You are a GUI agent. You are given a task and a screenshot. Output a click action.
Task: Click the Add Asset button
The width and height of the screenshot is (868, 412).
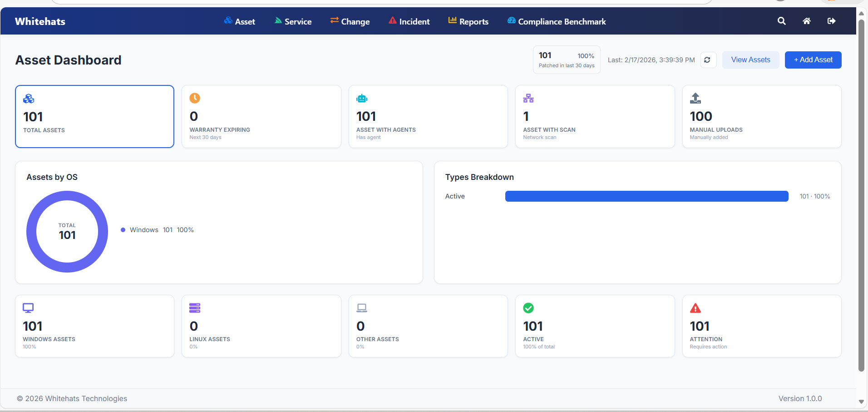pos(812,60)
